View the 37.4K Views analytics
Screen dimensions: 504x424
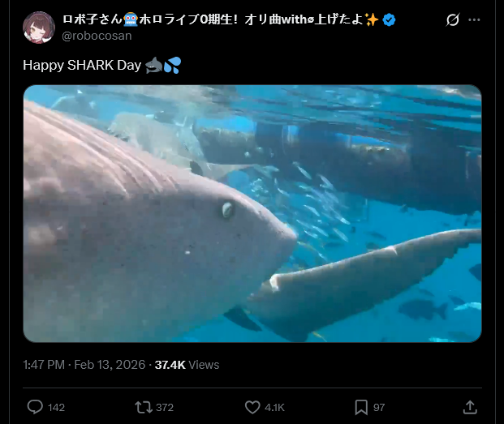click(187, 365)
